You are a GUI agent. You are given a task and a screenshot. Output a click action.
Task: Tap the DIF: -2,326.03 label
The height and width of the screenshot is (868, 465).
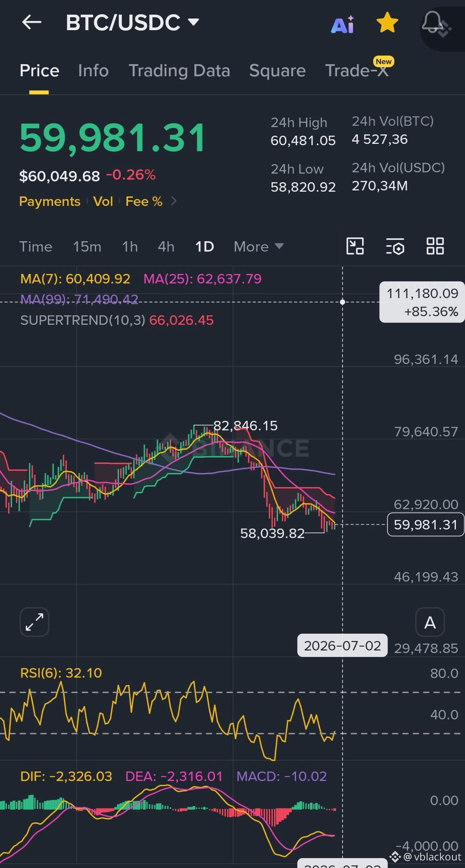coord(66,776)
